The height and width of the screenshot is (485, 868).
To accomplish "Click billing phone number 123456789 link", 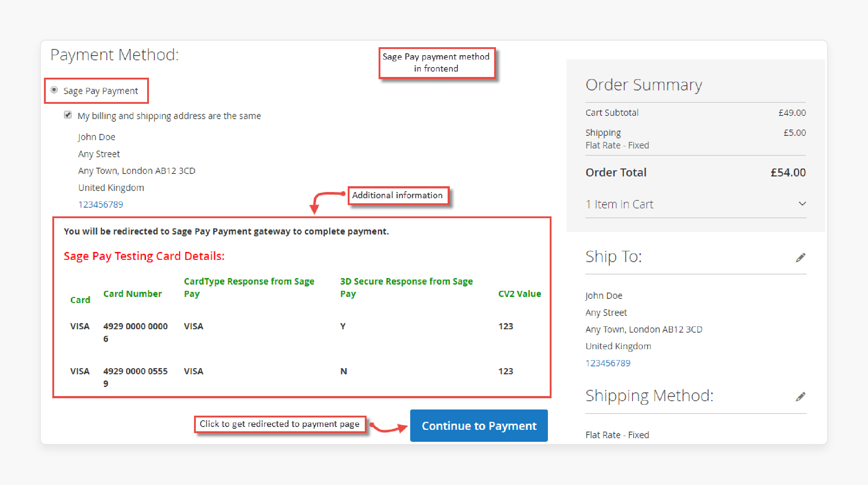I will 101,204.
